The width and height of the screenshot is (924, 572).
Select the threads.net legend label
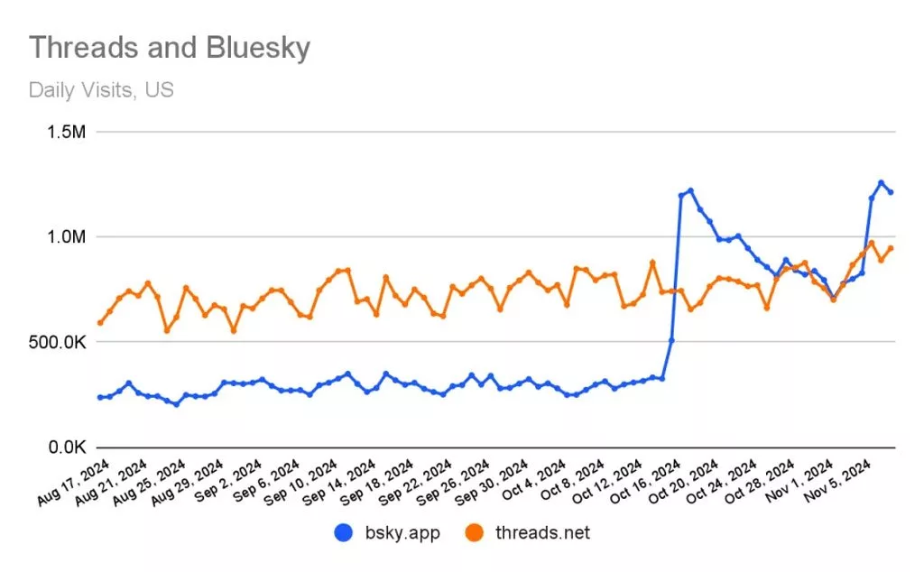[x=542, y=533]
